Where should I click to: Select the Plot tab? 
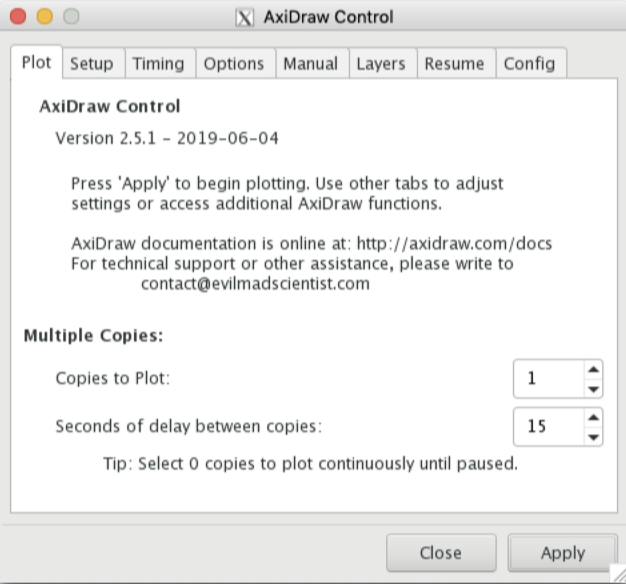coord(37,62)
